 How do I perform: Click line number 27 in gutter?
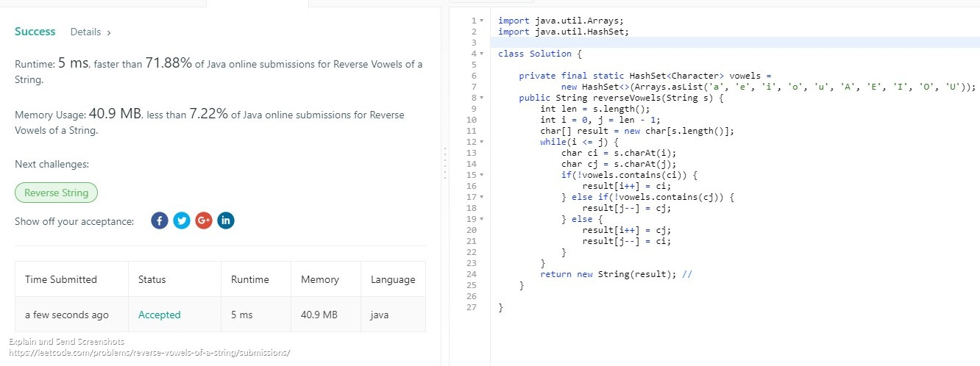pos(472,307)
